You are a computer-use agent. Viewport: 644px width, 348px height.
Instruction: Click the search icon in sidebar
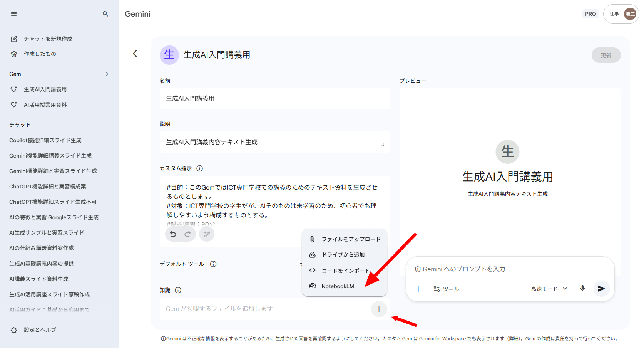pyautogui.click(x=105, y=14)
